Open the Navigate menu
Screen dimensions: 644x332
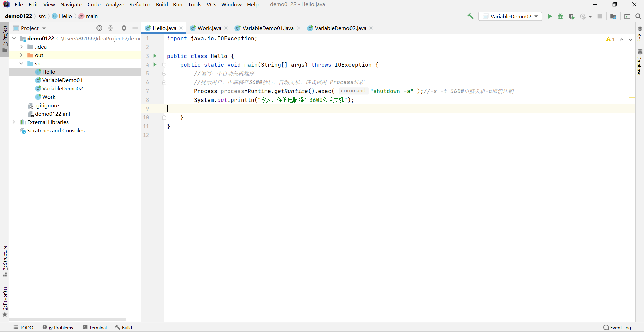click(x=71, y=4)
